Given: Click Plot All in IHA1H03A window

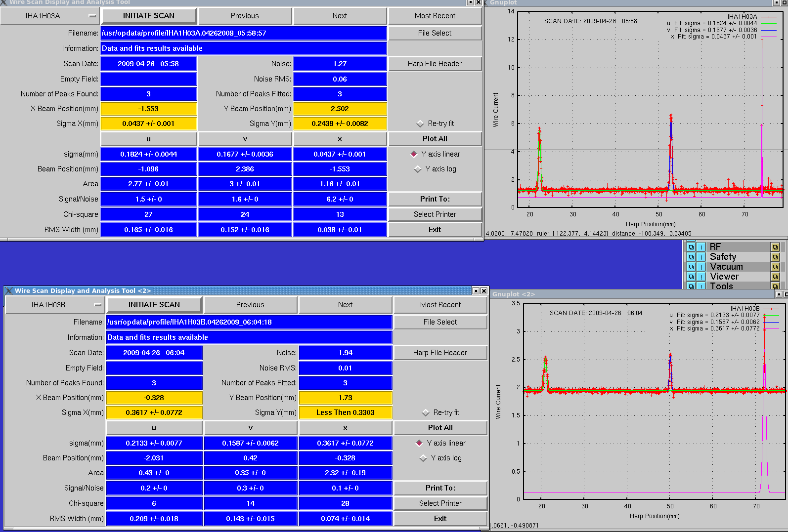Looking at the screenshot, I should (435, 139).
